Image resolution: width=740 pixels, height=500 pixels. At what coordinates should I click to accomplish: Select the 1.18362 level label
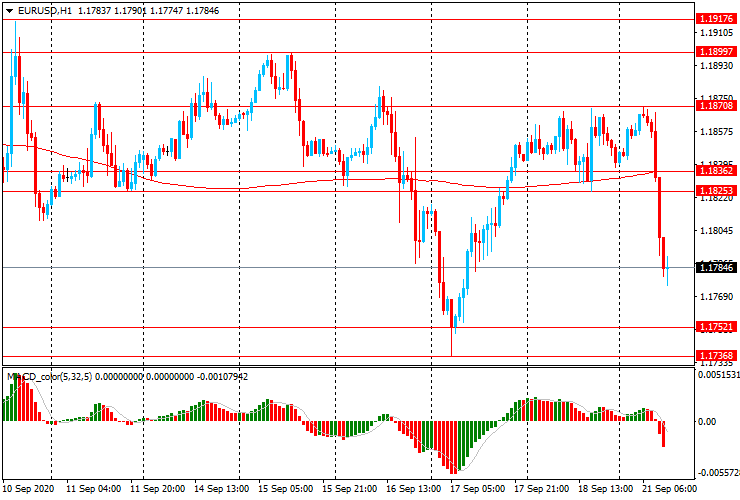[716, 170]
